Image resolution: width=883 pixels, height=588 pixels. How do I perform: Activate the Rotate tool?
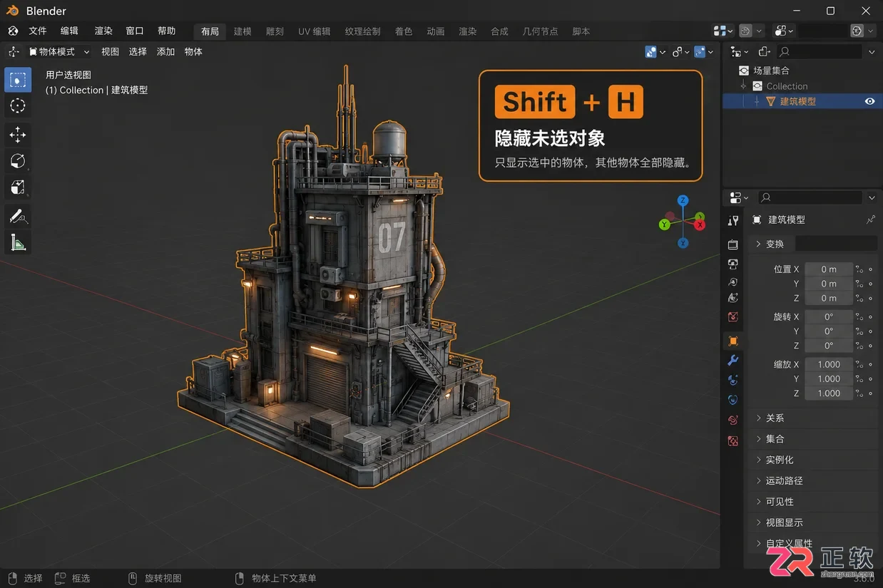(18, 161)
